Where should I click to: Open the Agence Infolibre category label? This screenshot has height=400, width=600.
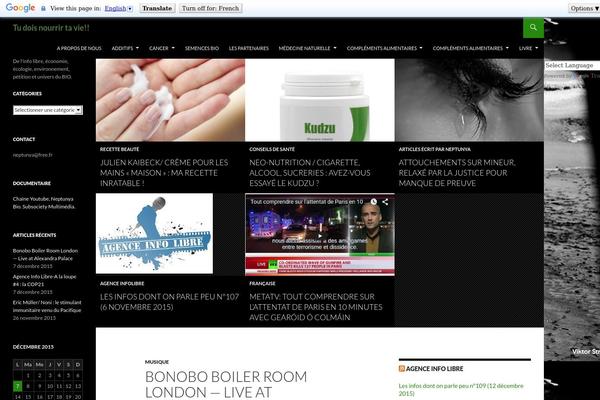[x=122, y=284]
